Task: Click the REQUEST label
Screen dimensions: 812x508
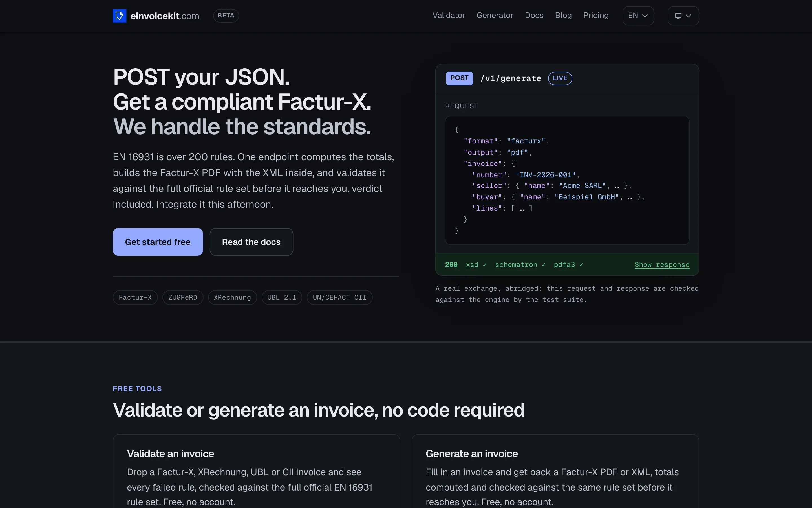Action: [461, 106]
